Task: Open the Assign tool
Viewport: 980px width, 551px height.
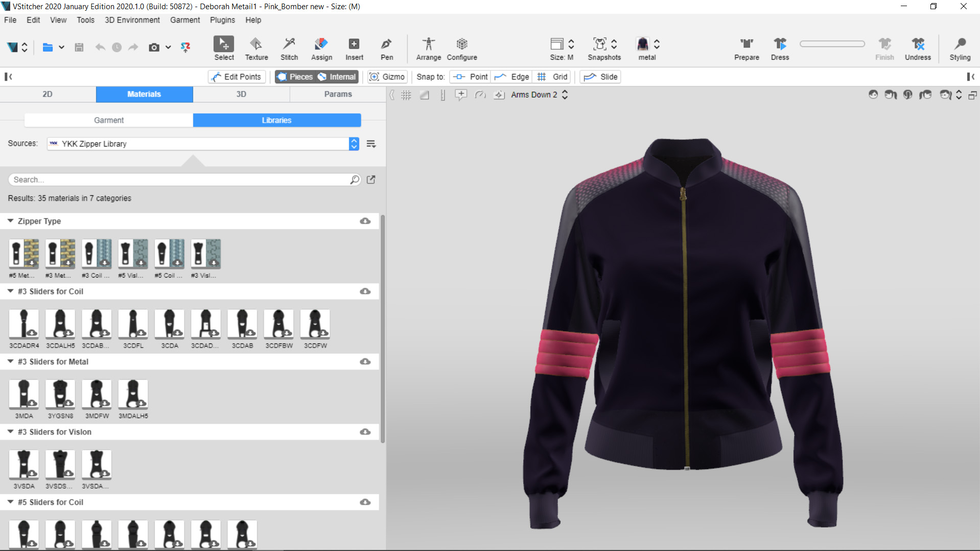Action: (321, 48)
